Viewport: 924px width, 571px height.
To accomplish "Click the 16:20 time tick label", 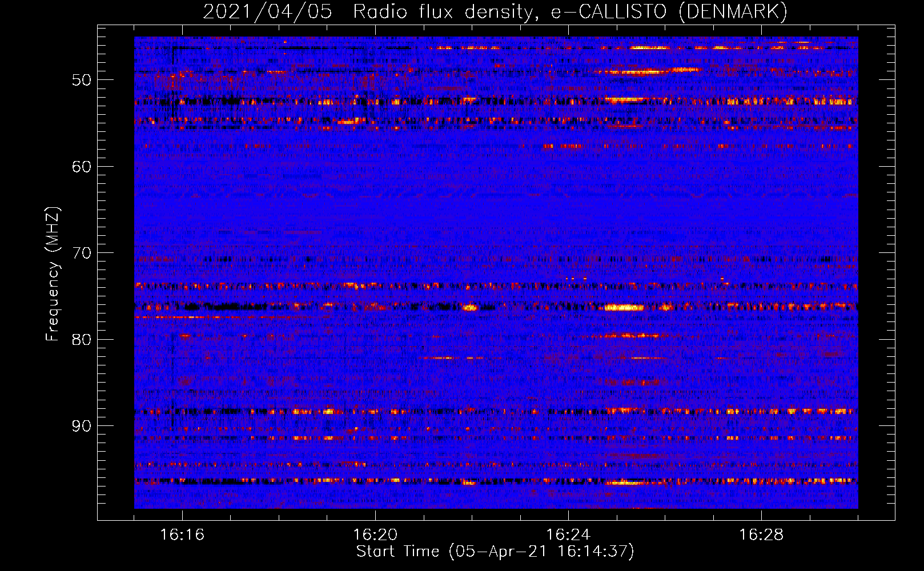I will (375, 534).
